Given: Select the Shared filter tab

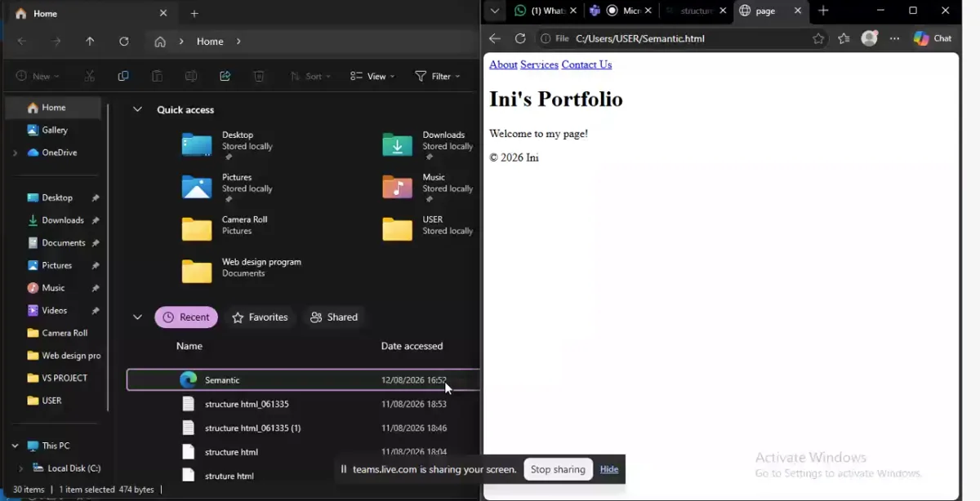Looking at the screenshot, I should 334,317.
